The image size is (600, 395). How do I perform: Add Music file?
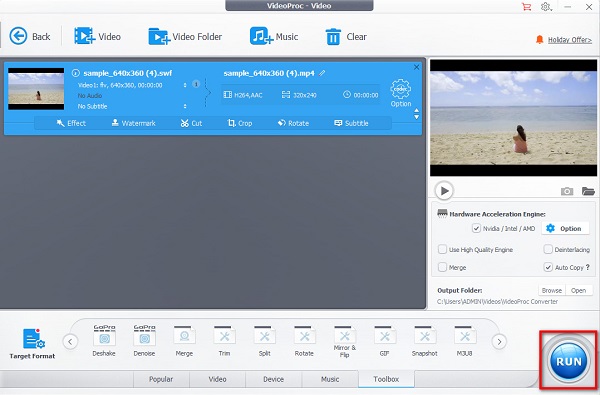274,37
